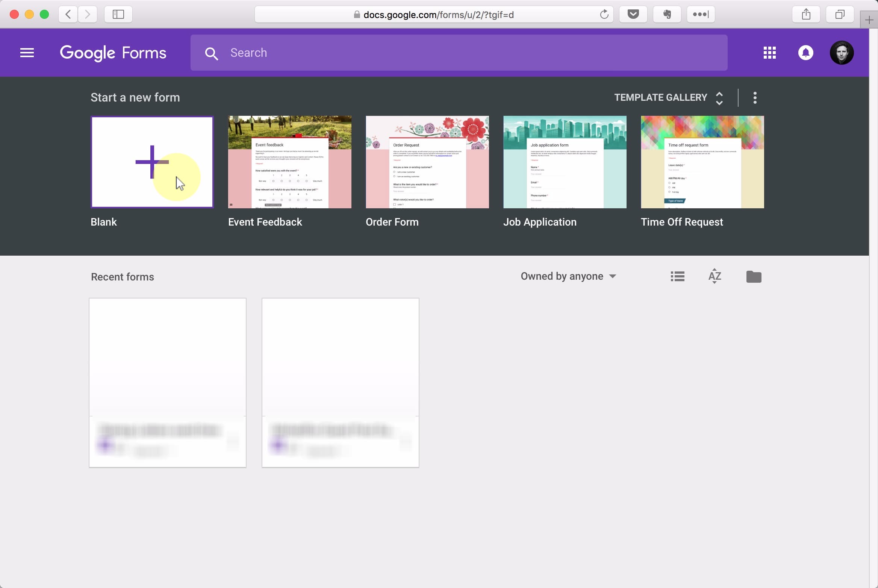Open the password manager extension with dots
The width and height of the screenshot is (878, 588).
(x=701, y=14)
